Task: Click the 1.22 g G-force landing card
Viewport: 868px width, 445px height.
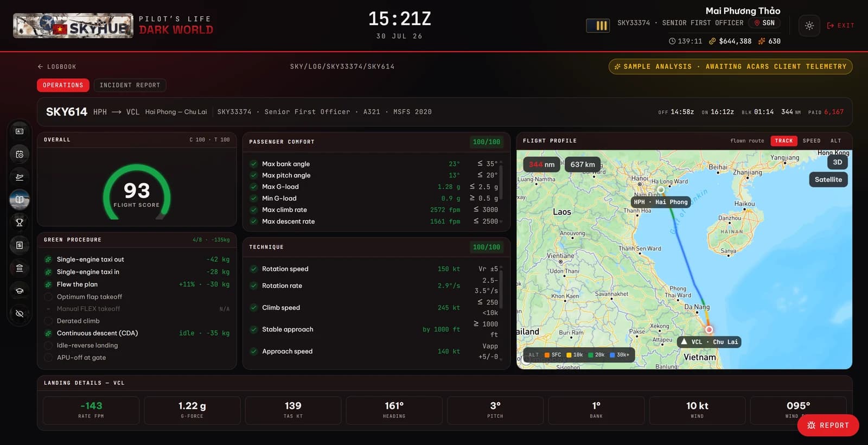Action: click(x=192, y=410)
